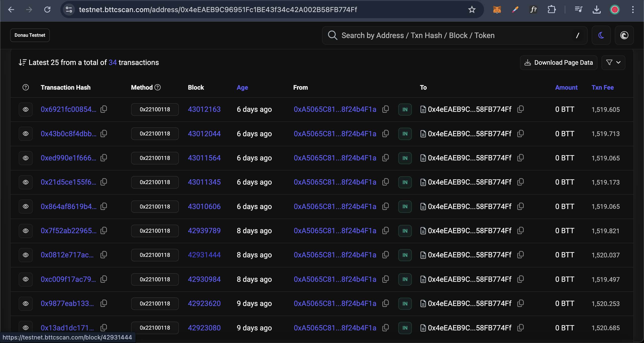Click the Amount column header
Viewport: 644px width, 343px height.
click(x=566, y=87)
